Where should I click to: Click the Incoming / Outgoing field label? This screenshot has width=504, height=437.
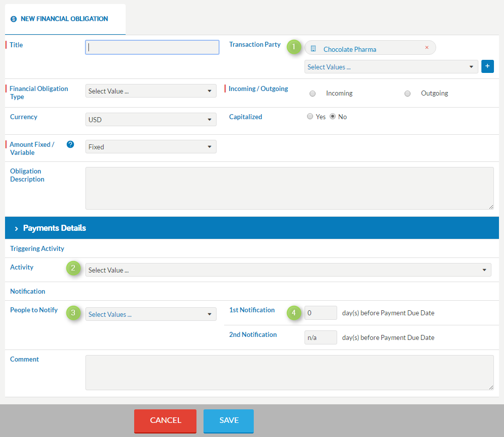(258, 89)
